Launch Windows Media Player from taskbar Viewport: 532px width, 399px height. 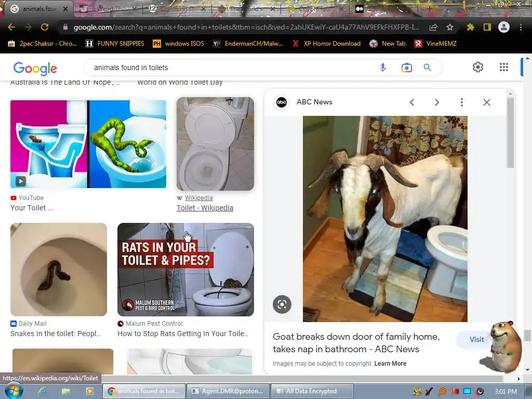click(x=89, y=391)
